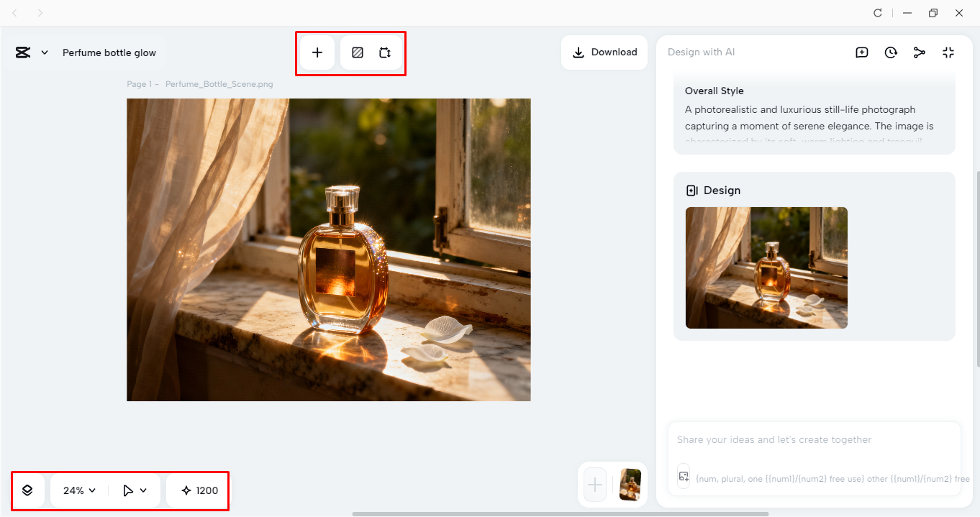Click the horizontal scrollbar at bottom
The width and height of the screenshot is (980, 517).
(x=561, y=514)
